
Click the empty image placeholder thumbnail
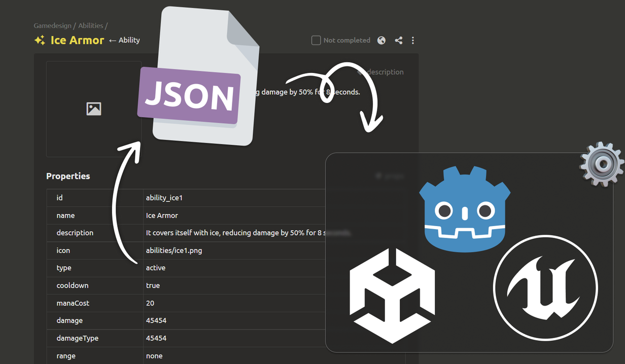coord(94,109)
